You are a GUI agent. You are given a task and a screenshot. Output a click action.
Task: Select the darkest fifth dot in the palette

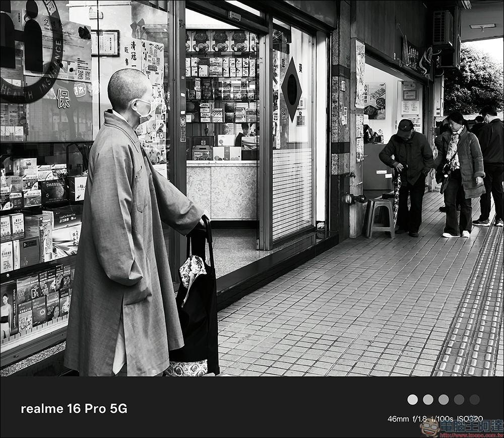click(x=474, y=399)
